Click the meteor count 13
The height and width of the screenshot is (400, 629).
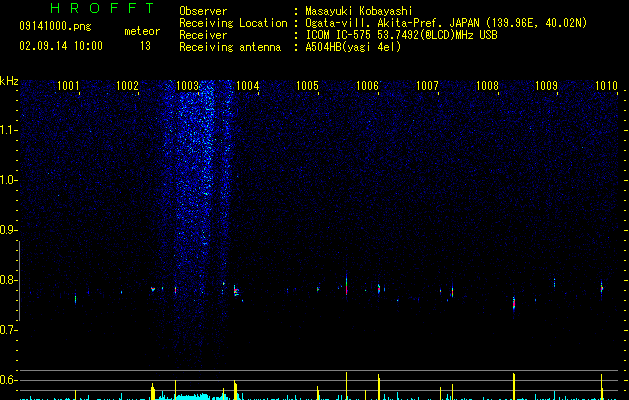(x=145, y=46)
